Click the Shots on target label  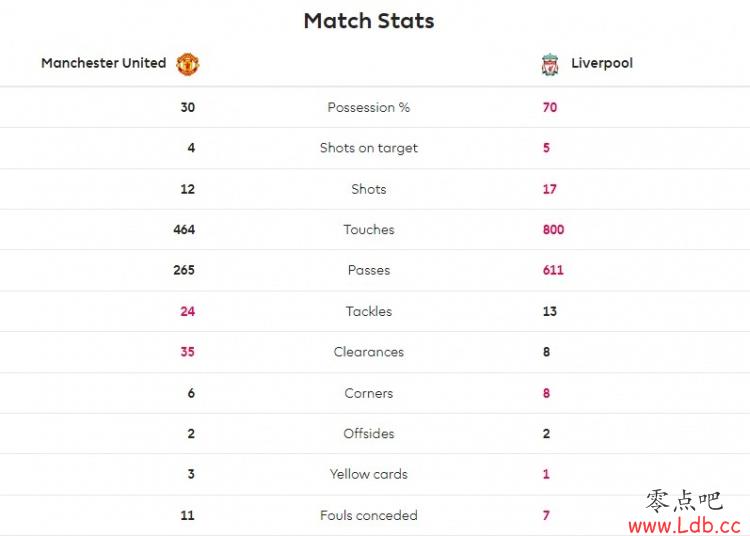click(369, 148)
